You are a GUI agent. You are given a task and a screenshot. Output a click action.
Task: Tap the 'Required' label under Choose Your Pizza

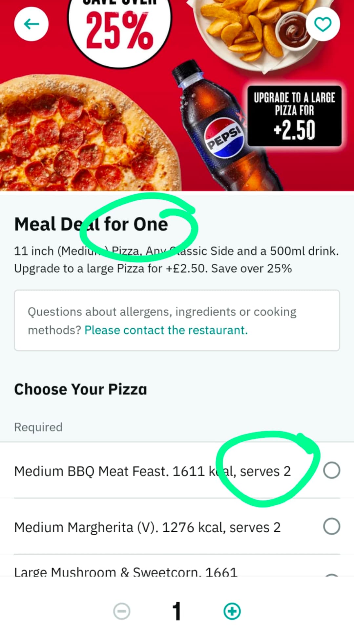coord(38,427)
